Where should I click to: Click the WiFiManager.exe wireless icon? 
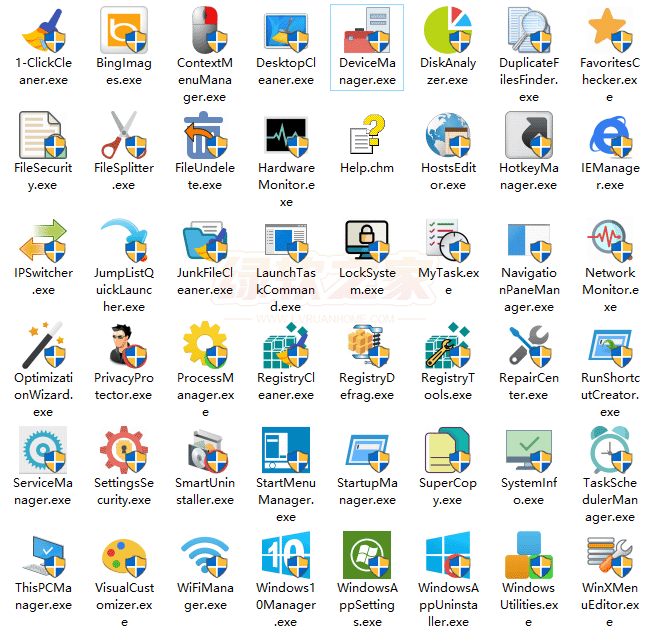tap(204, 555)
